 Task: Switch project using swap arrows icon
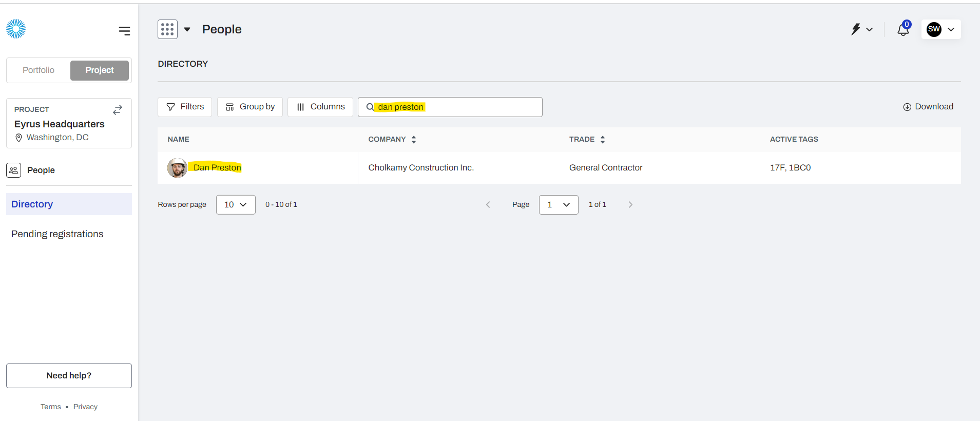118,110
